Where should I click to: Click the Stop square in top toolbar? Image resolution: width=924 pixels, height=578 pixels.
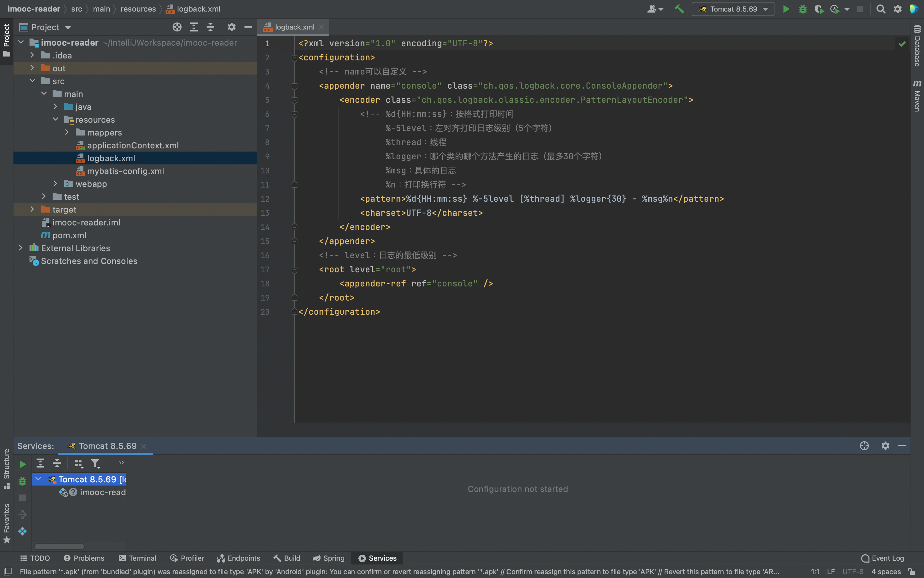(x=860, y=9)
